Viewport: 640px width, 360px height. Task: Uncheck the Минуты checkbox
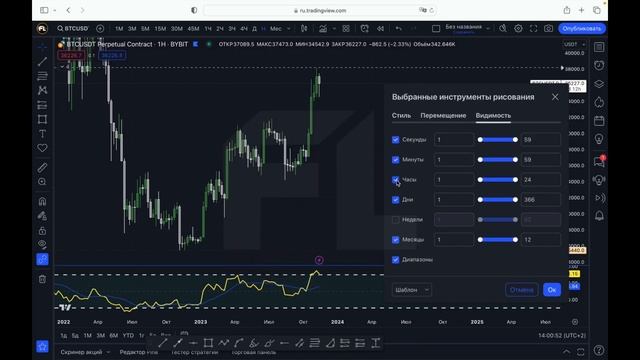396,160
